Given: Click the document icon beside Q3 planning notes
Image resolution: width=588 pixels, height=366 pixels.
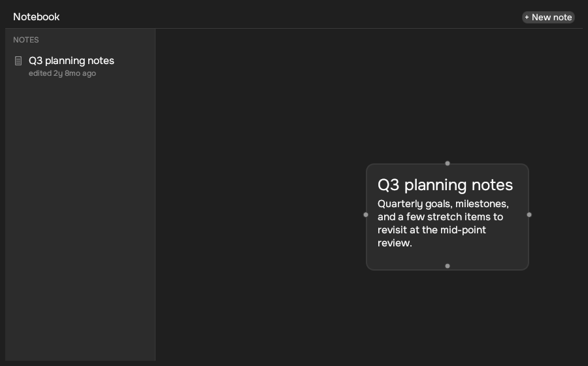Looking at the screenshot, I should (18, 61).
